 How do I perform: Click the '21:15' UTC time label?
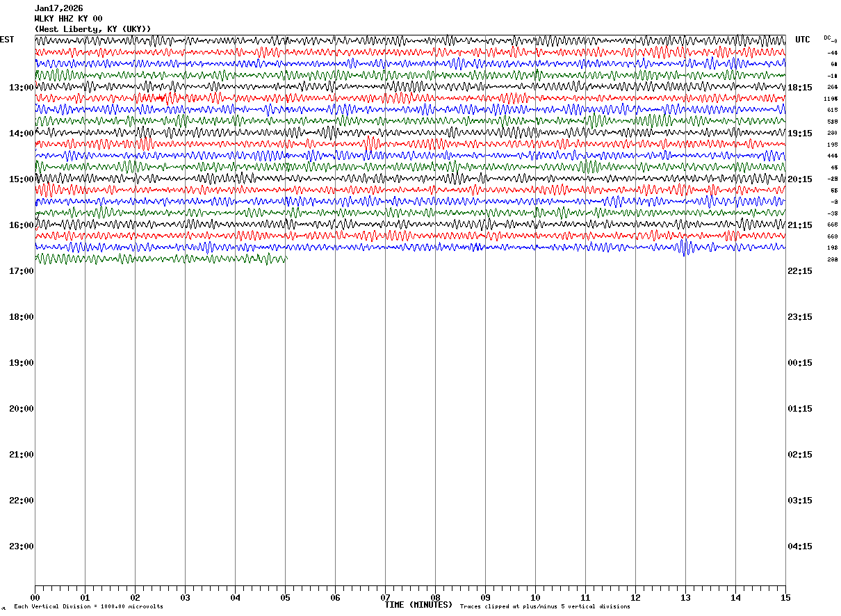(800, 225)
